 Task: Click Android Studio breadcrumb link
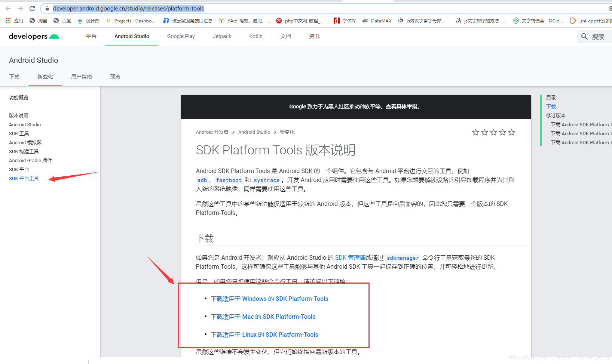pos(254,132)
